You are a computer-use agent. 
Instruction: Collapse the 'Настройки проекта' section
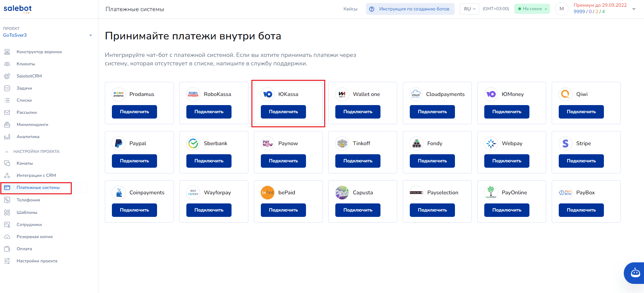click(x=7, y=152)
